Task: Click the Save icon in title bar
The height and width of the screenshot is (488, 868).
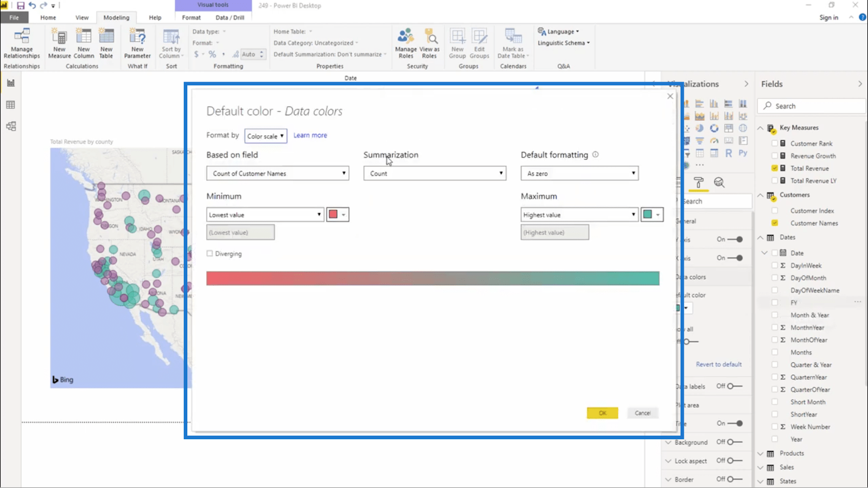Action: pos(21,5)
